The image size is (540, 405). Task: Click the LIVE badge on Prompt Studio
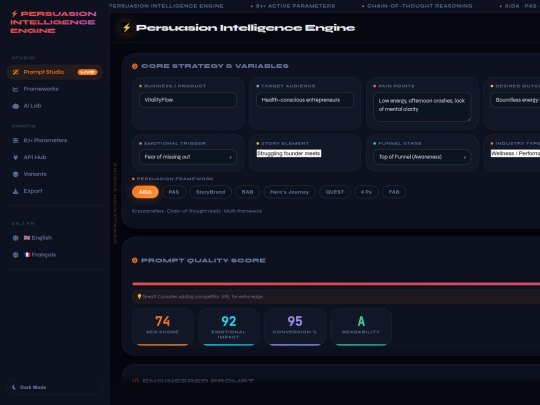coord(87,72)
